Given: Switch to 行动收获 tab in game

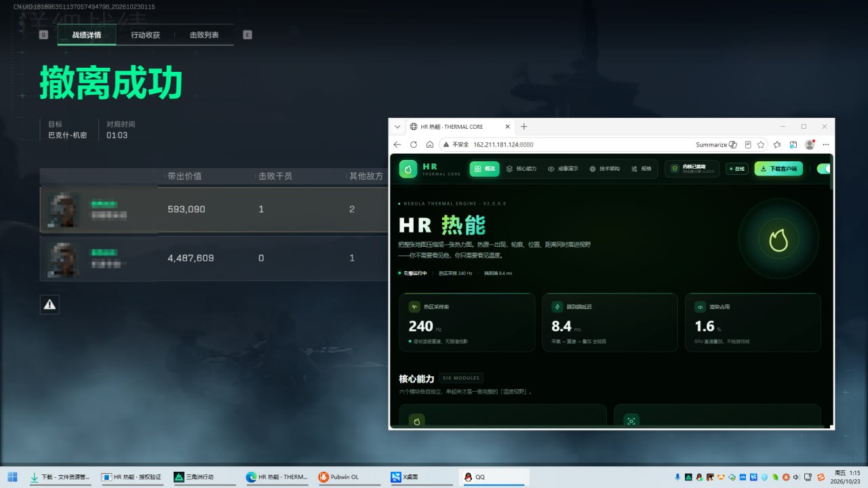Looking at the screenshot, I should coord(145,35).
